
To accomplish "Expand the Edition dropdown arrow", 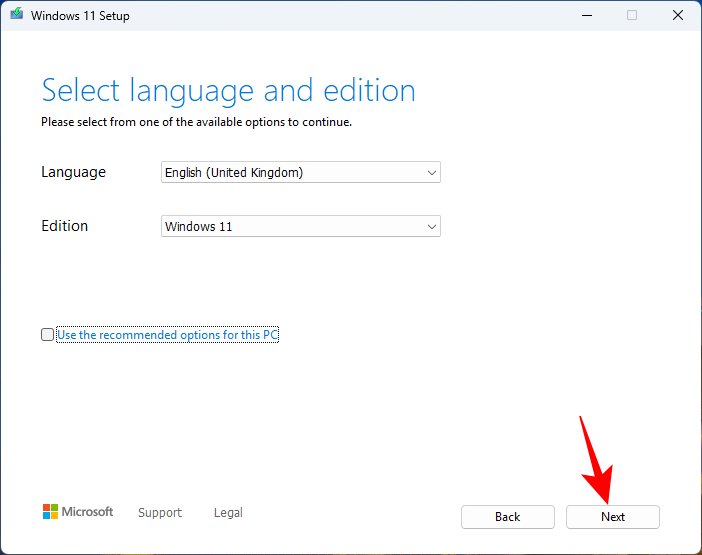I will [432, 227].
